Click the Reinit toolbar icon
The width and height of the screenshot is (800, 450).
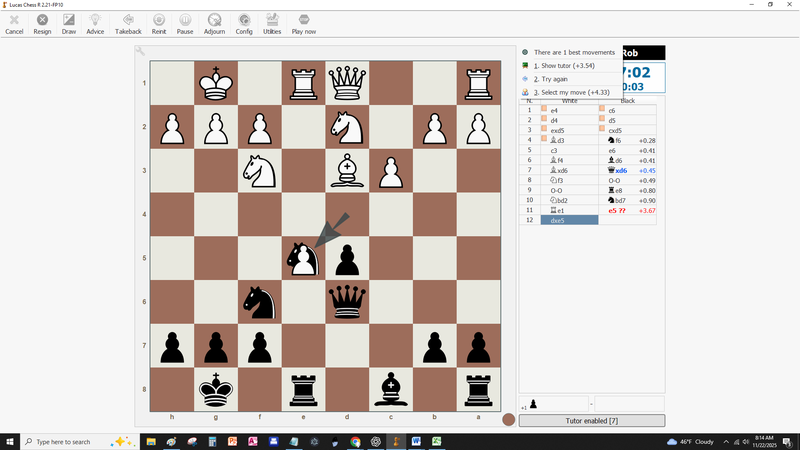tap(159, 23)
